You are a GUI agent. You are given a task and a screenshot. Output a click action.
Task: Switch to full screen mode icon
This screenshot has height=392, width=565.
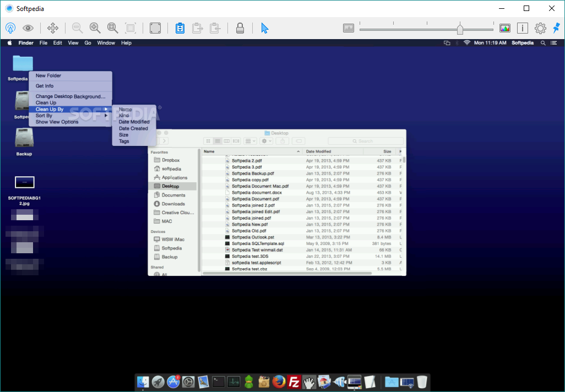tap(155, 28)
